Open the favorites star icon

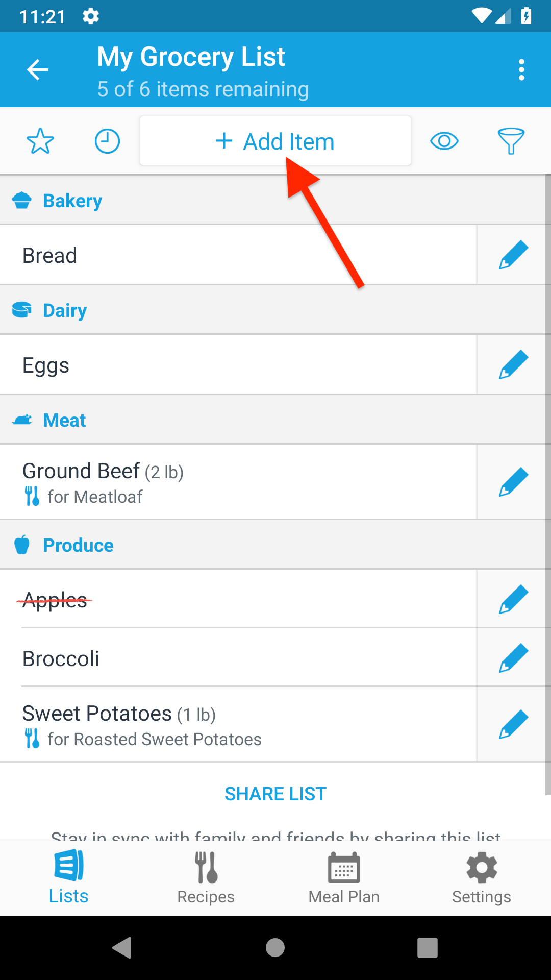(x=40, y=141)
